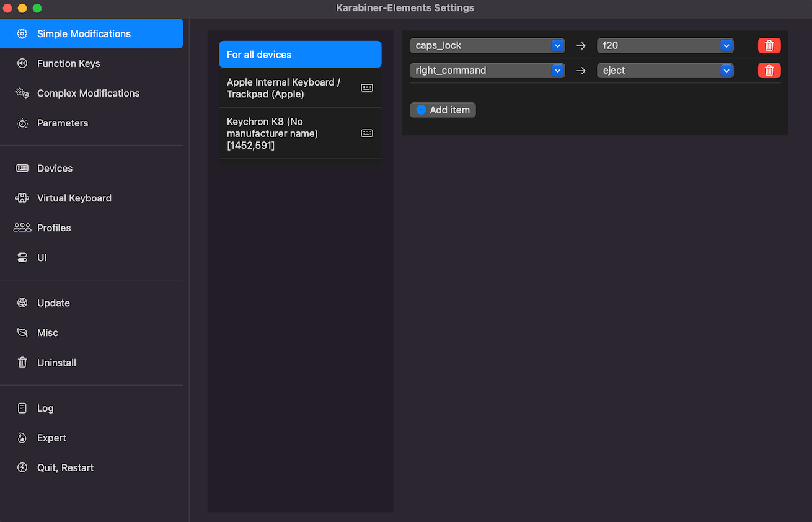812x522 pixels.
Task: Delete the caps_lock to f20 mapping
Action: tap(769, 45)
